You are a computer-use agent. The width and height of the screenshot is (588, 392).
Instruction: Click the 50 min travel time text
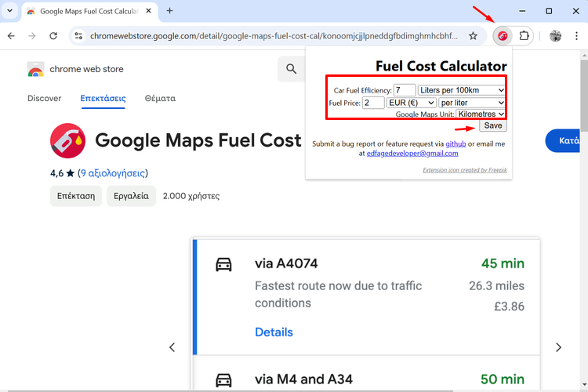pyautogui.click(x=503, y=379)
